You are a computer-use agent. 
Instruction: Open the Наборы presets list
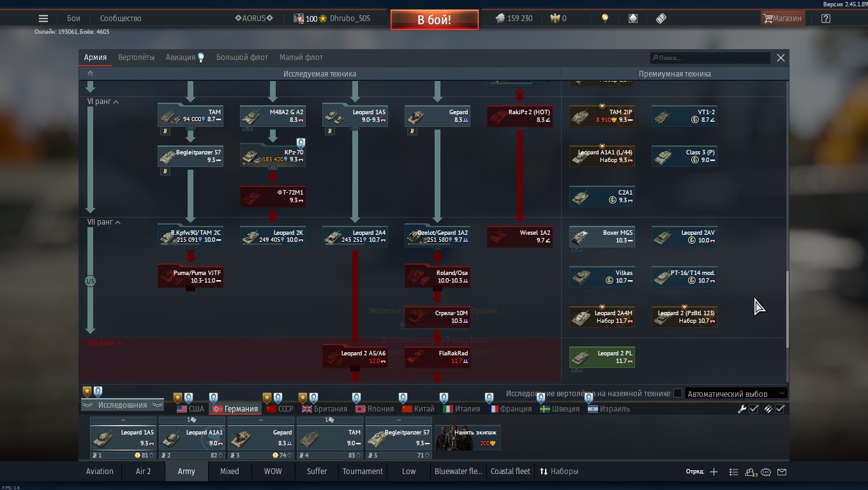pyautogui.click(x=559, y=471)
